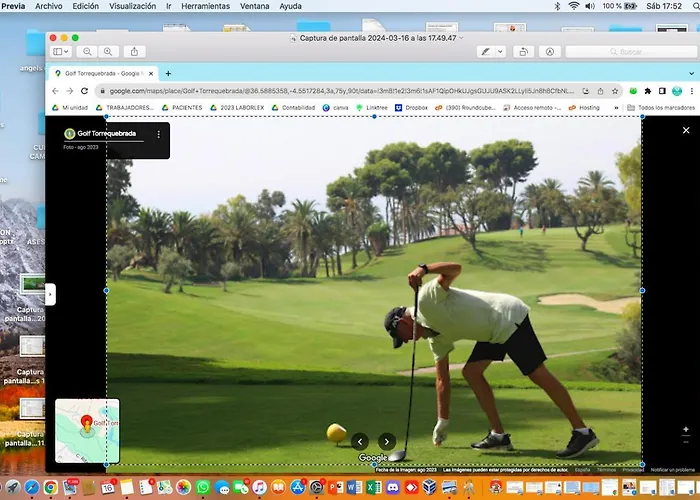Zoom in with Preview's plus magnifier
Image resolution: width=700 pixels, height=500 pixels.
tap(108, 52)
